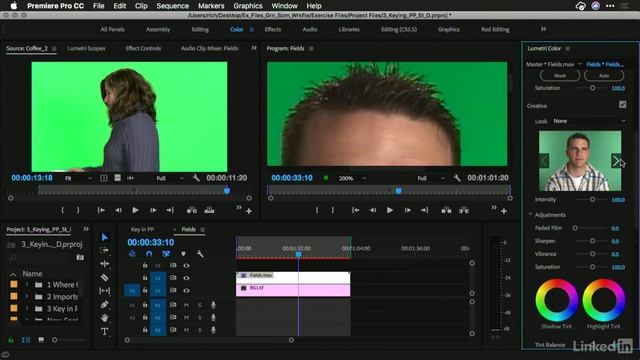Open the Sequence menu
The height and width of the screenshot is (360, 640).
click(173, 6)
